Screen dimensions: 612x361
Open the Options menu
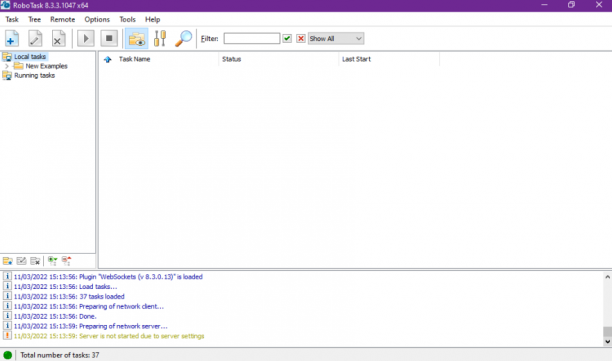97,19
